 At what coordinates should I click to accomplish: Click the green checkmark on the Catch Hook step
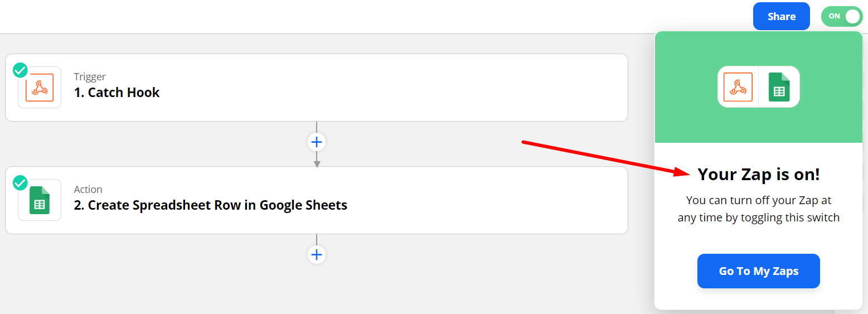pos(20,70)
